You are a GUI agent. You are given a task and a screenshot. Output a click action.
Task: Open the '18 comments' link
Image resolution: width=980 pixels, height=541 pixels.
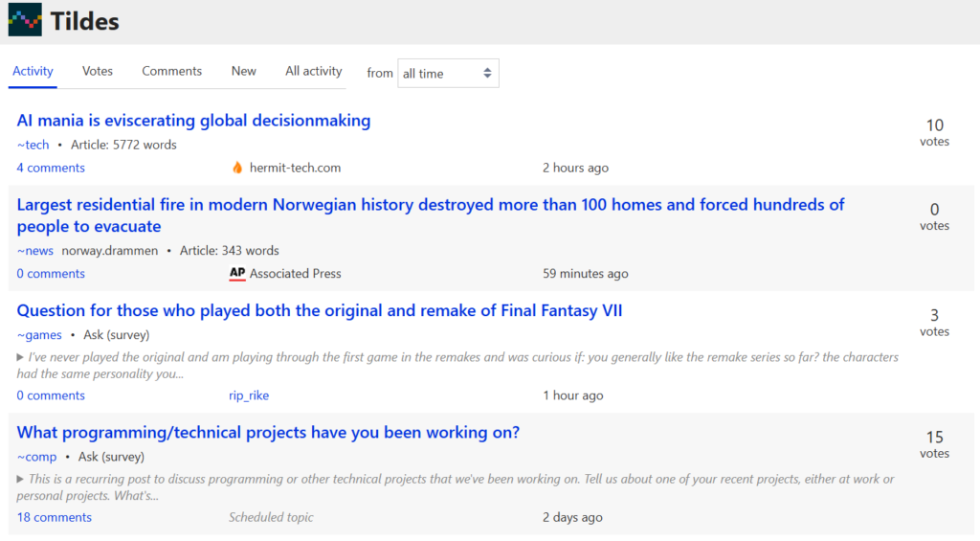tap(55, 517)
